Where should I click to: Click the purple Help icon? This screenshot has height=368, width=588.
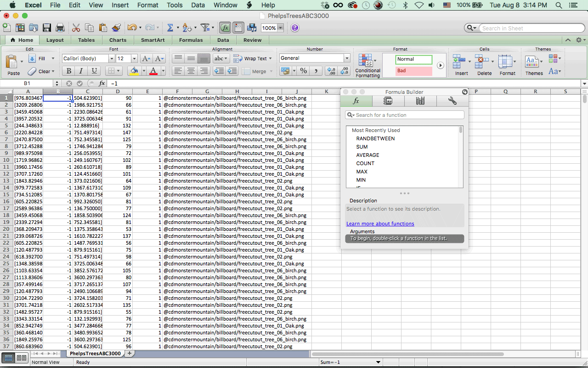pyautogui.click(x=295, y=28)
